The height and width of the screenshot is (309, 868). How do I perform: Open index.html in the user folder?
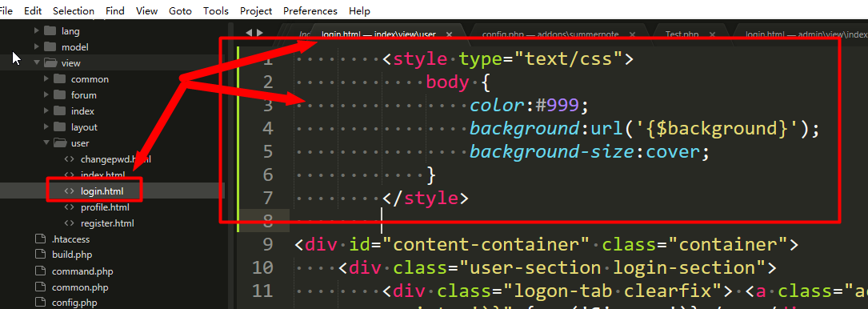(x=102, y=175)
